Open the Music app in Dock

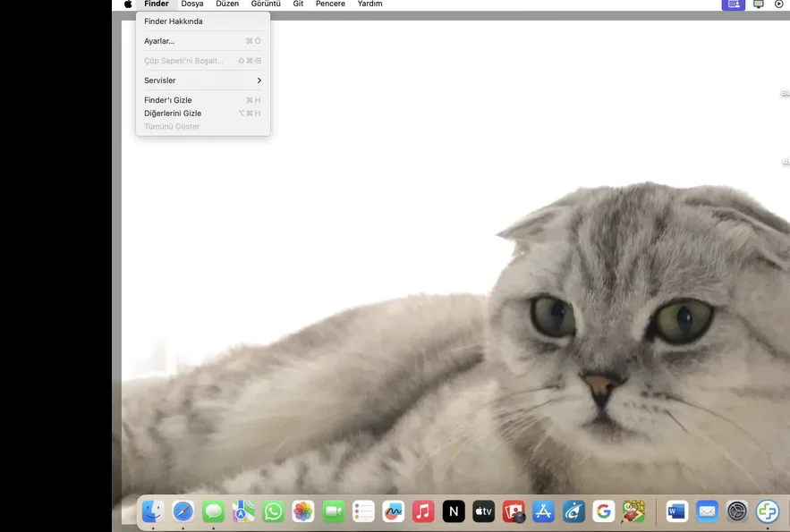pos(423,511)
